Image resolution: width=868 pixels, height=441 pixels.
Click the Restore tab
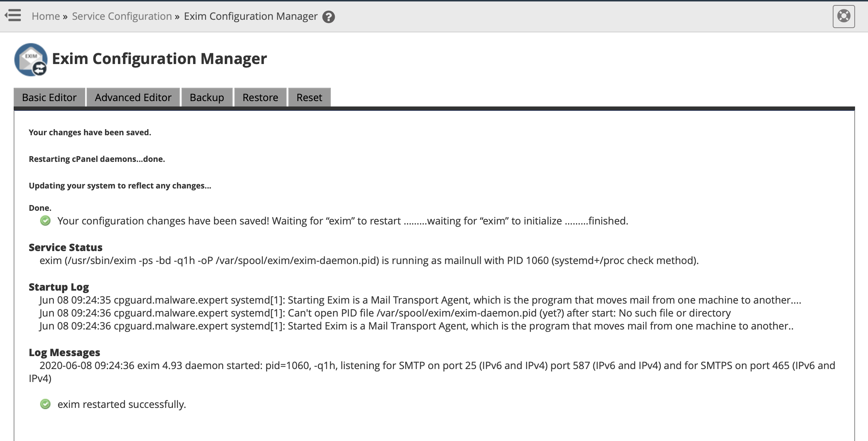click(260, 97)
